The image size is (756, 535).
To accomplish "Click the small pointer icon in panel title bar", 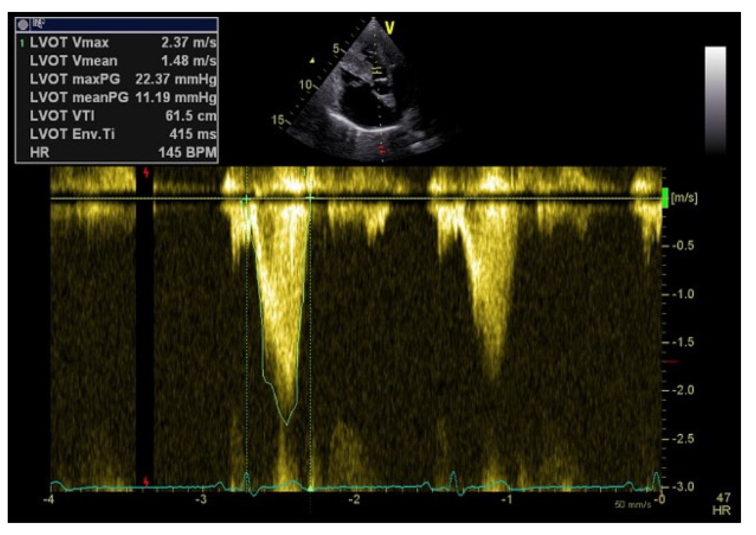I will 38,24.
